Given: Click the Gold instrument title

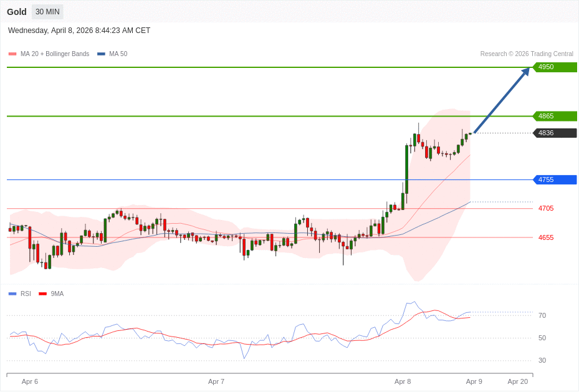Looking at the screenshot, I should (17, 12).
